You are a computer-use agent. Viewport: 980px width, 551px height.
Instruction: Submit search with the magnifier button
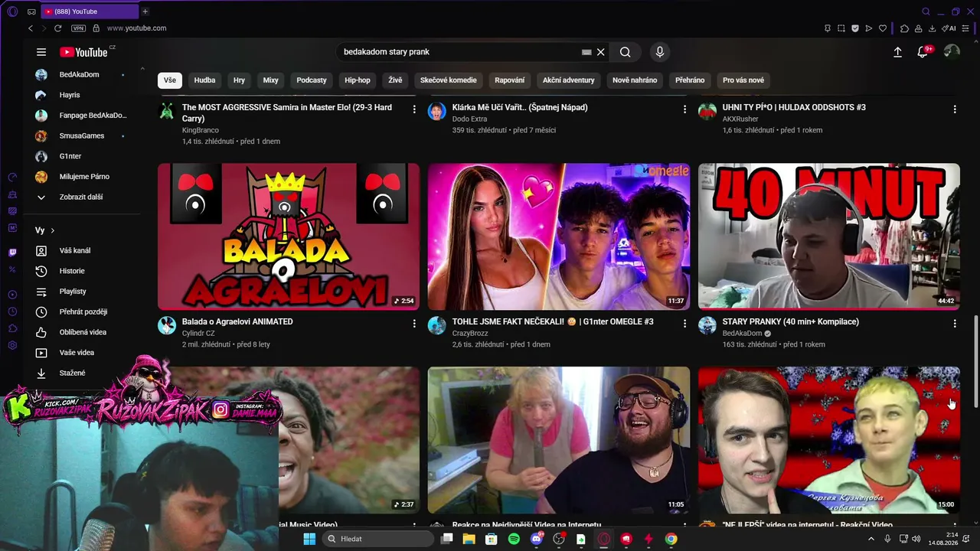click(x=626, y=52)
